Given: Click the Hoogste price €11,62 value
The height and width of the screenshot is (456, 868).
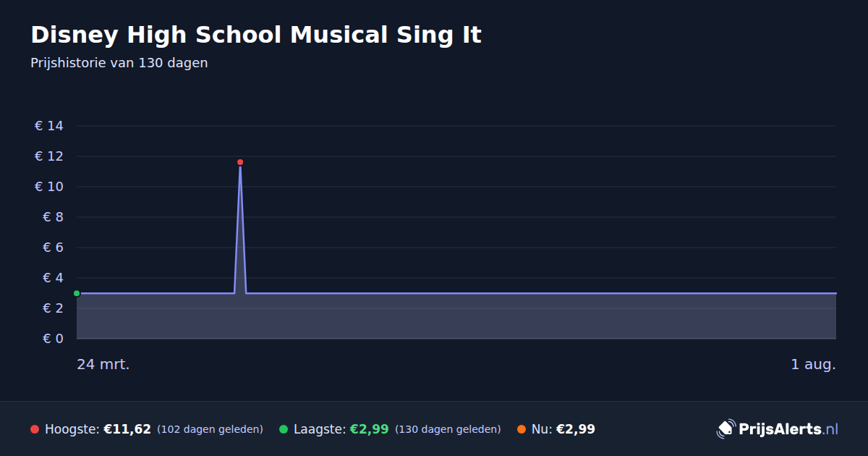Looking at the screenshot, I should tap(127, 429).
